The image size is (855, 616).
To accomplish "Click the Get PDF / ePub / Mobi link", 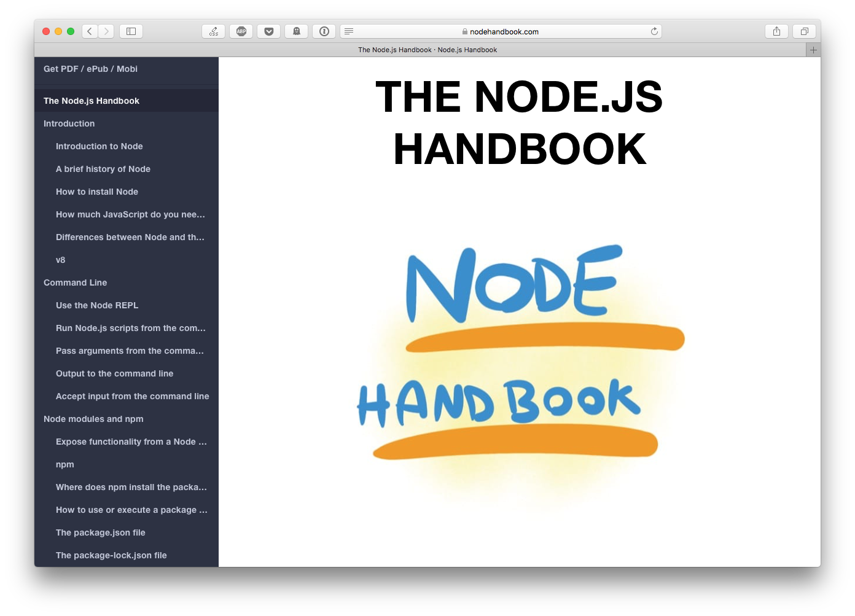I will click(90, 69).
